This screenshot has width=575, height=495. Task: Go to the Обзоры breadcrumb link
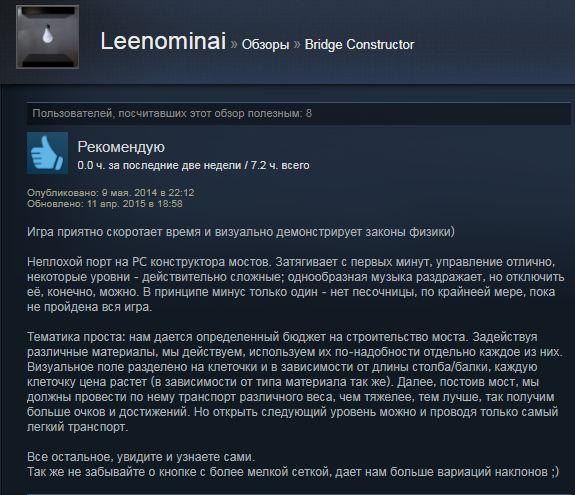[x=265, y=44]
